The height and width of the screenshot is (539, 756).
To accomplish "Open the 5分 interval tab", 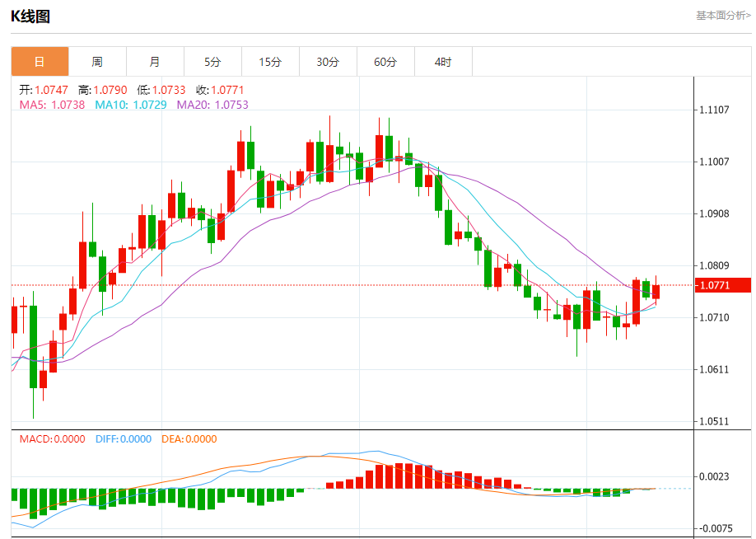I will (x=212, y=62).
